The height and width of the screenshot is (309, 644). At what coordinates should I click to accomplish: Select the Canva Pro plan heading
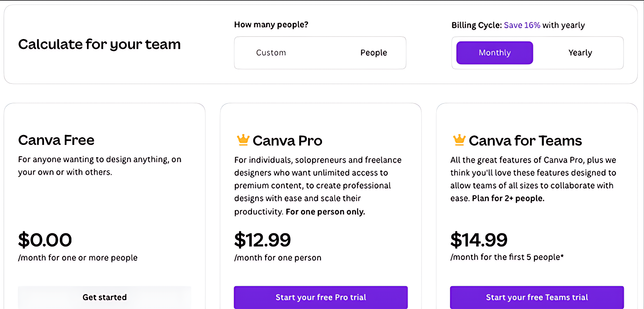[287, 140]
